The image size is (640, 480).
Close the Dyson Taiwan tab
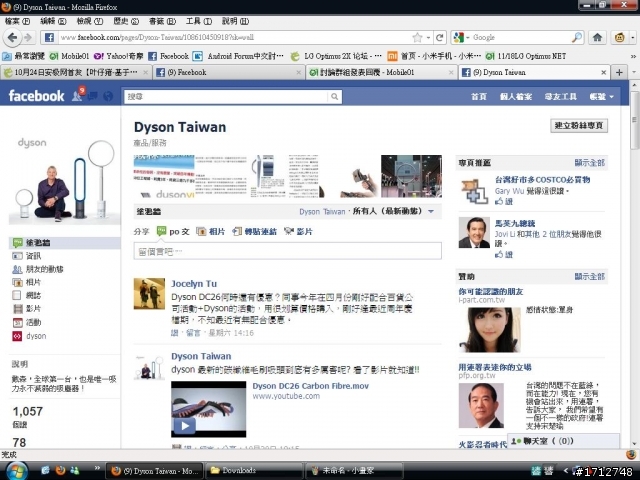[x=604, y=73]
